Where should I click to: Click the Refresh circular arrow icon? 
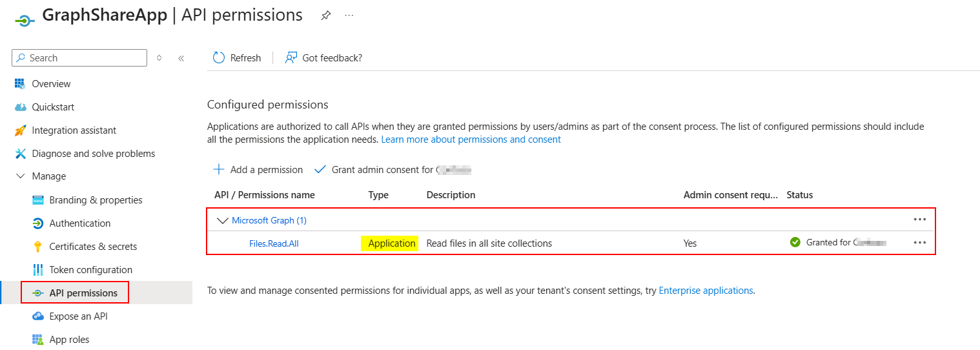(219, 57)
